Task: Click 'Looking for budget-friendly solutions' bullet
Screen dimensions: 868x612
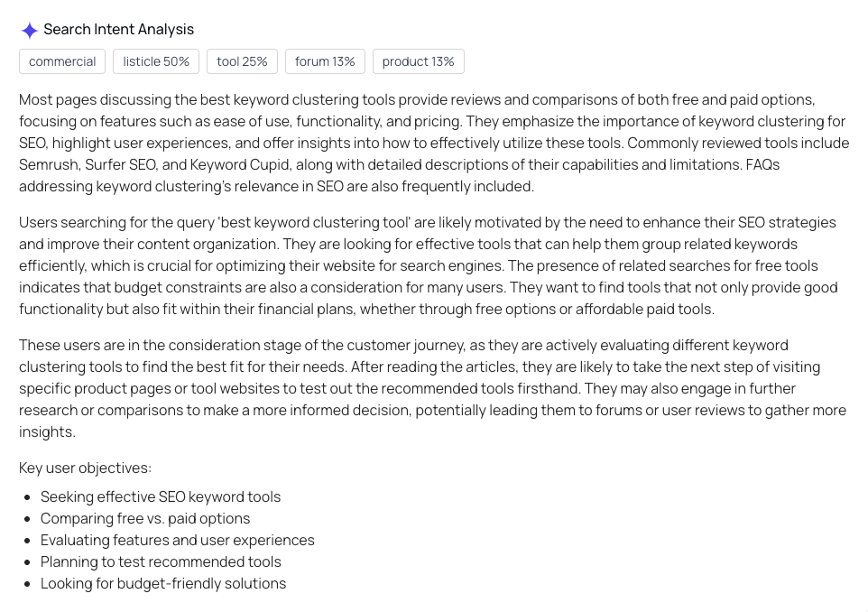Action: [x=163, y=583]
